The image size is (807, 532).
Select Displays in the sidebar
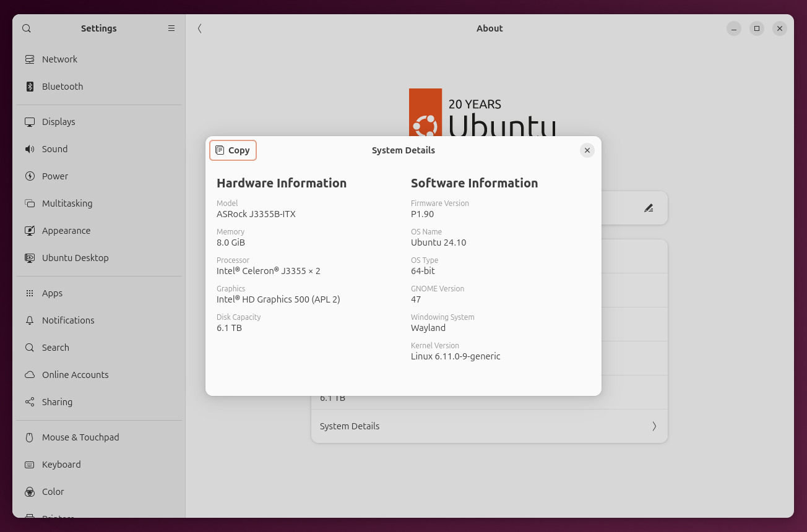[99, 122]
